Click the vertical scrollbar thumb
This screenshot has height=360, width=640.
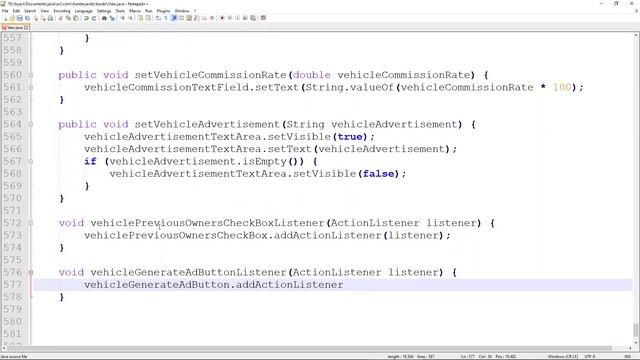636,330
